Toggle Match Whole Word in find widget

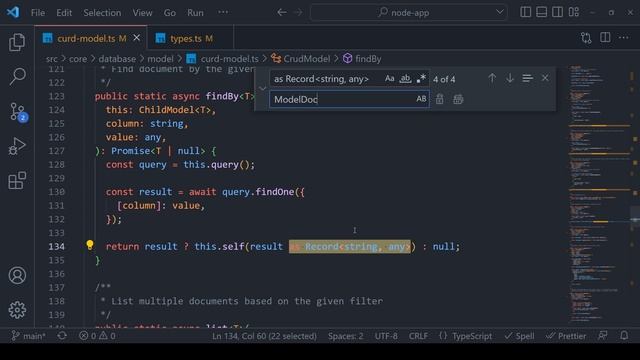[x=405, y=78]
